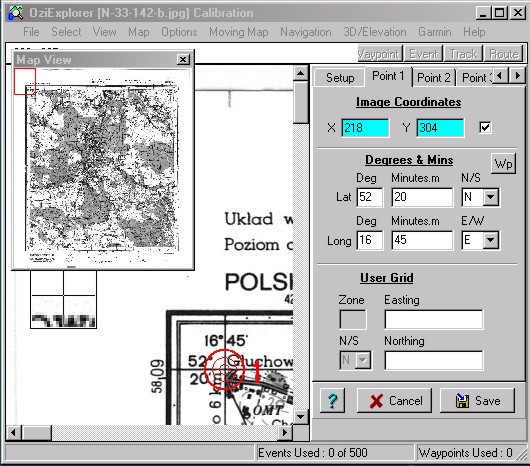Click the map's vertical scrollbar down arrow
The width and height of the screenshot is (530, 466).
tap(300, 417)
